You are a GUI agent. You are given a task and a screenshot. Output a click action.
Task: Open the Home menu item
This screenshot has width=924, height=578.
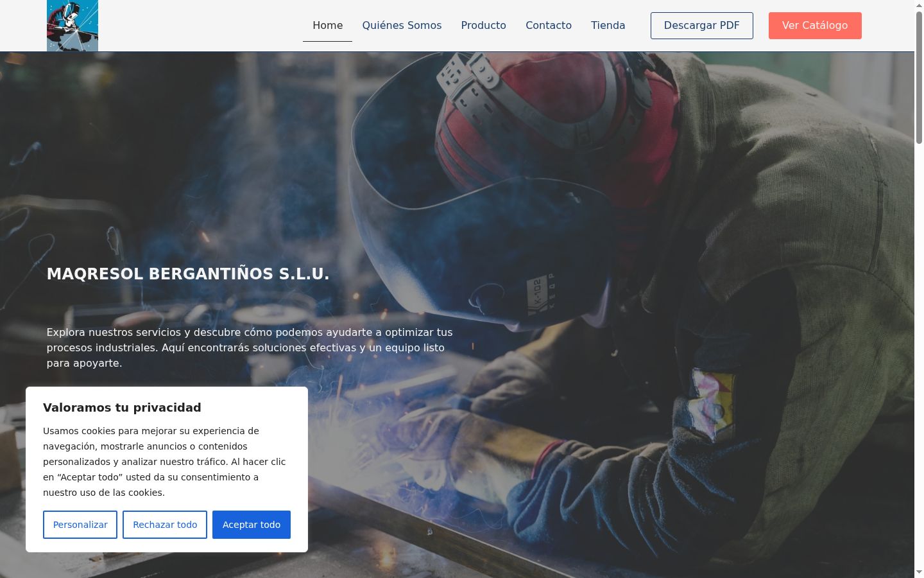(x=327, y=26)
